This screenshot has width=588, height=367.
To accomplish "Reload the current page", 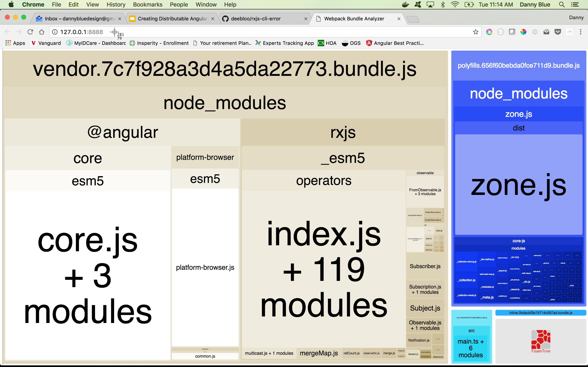I will point(30,32).
